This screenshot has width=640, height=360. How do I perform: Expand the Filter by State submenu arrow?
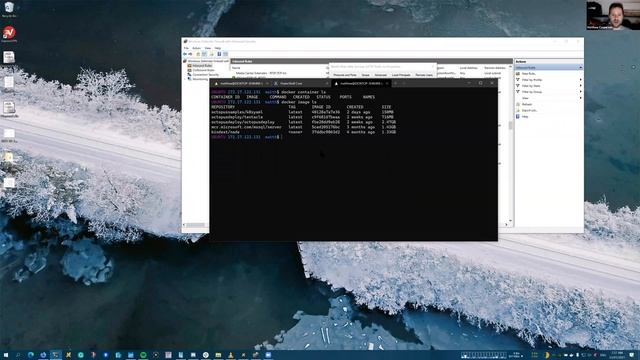click(580, 86)
